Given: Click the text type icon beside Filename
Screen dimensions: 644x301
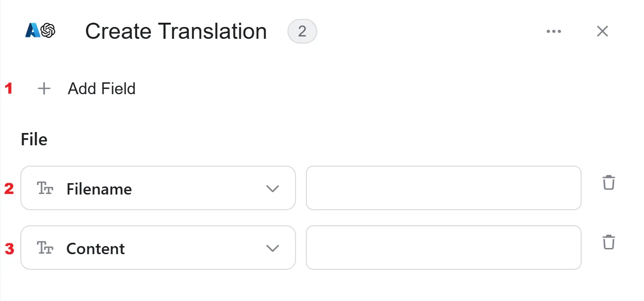Looking at the screenshot, I should 45,188.
